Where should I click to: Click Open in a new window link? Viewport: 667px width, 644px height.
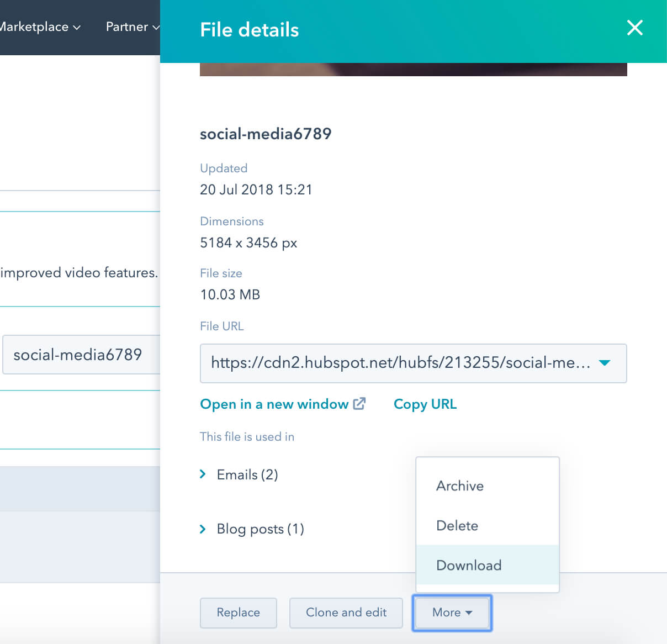pyautogui.click(x=274, y=404)
